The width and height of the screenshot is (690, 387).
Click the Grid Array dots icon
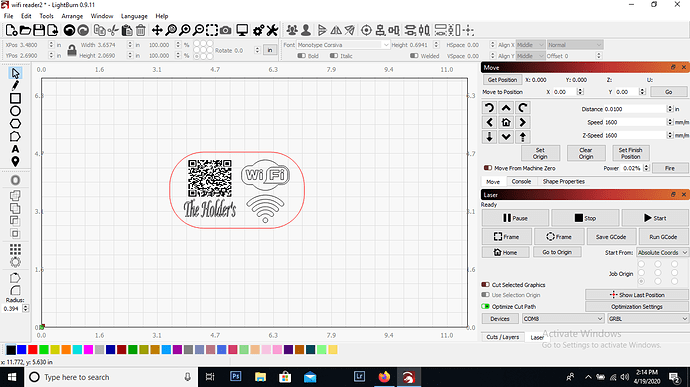[x=15, y=250]
